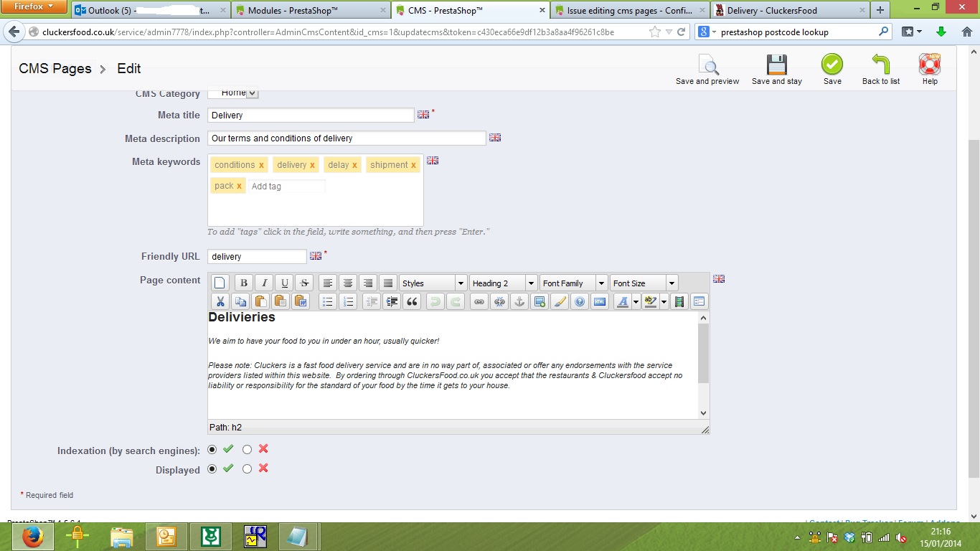Screen dimensions: 980x551
Task: Click the Outdent icon
Action: coord(371,302)
